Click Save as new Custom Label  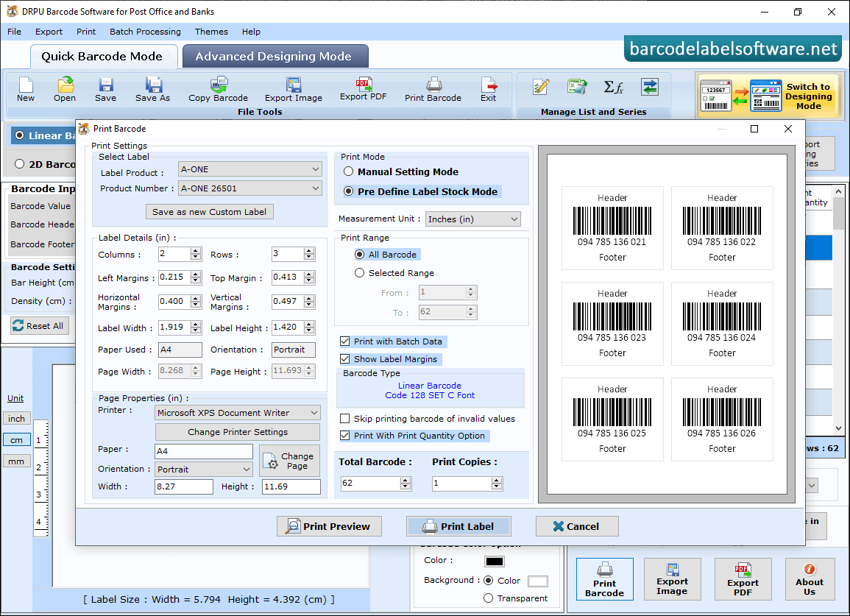[x=209, y=211]
